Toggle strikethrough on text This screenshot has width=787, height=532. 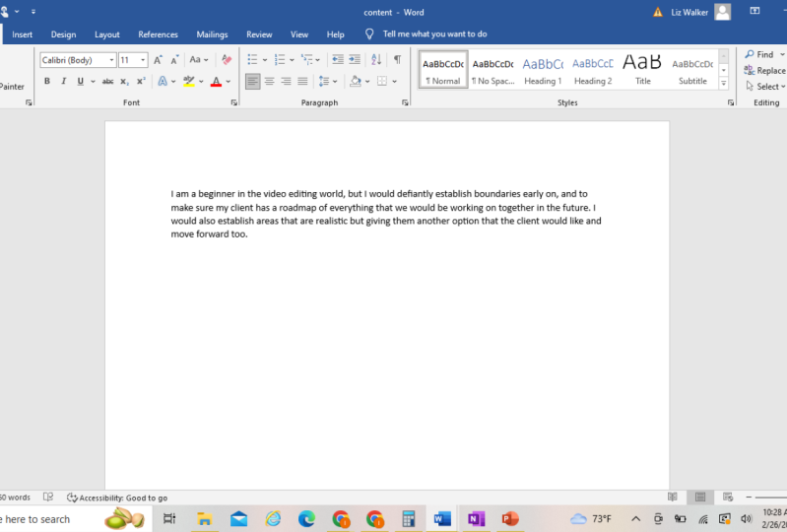[x=107, y=81]
